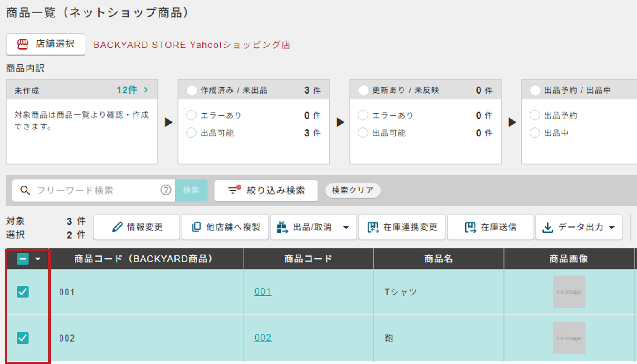Click the Tシャツ product name cell
Screen dimensions: 637x364
coord(439,292)
